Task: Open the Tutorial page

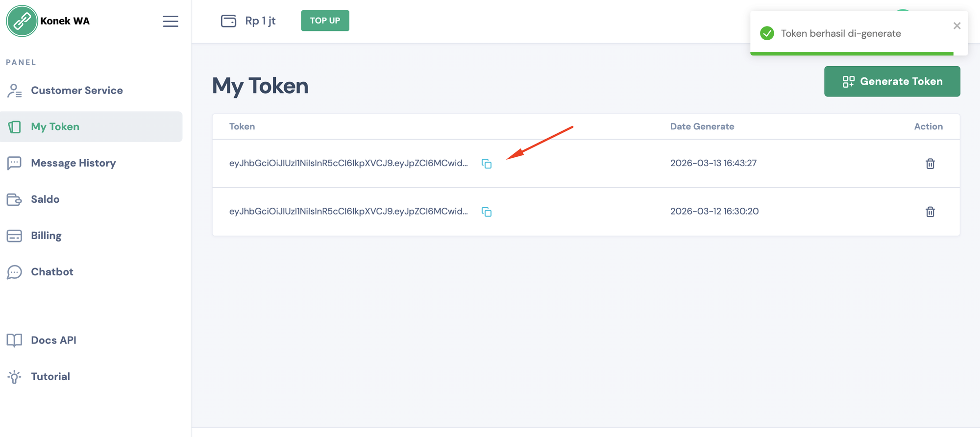Action: click(x=50, y=376)
